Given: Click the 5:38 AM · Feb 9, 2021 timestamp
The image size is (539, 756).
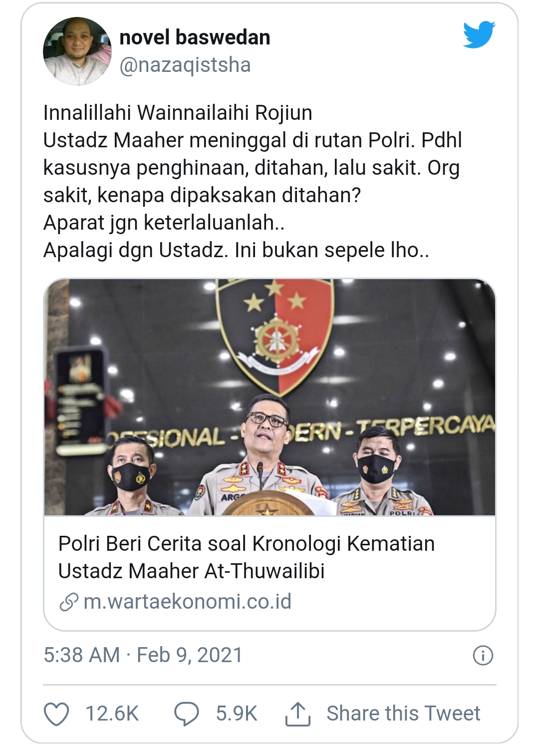Looking at the screenshot, I should [143, 655].
